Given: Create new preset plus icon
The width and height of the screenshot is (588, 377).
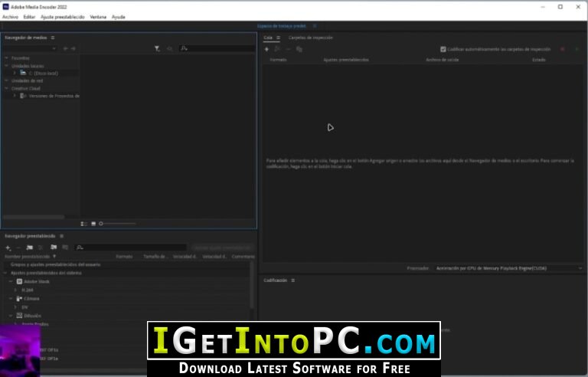Looking at the screenshot, I should [8, 248].
